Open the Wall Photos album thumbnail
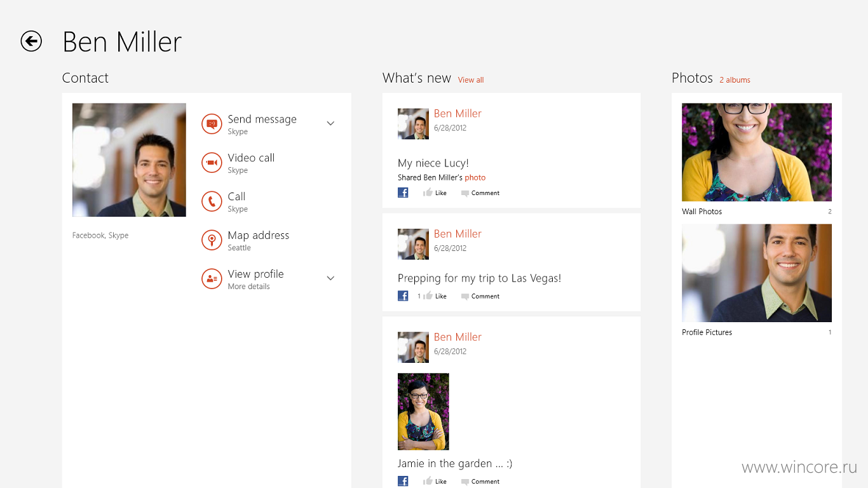The height and width of the screenshot is (488, 868). click(757, 152)
